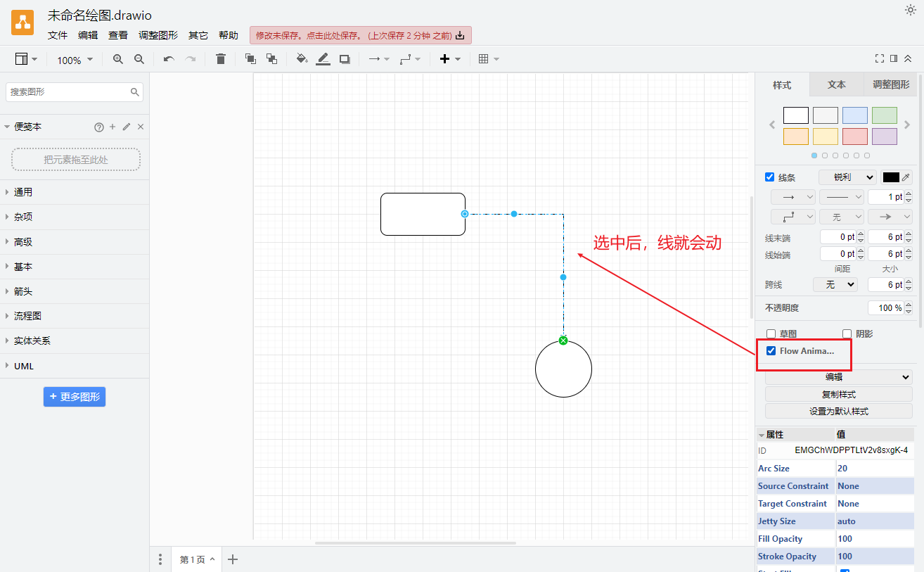Click the zoom in magnifier icon

point(118,59)
